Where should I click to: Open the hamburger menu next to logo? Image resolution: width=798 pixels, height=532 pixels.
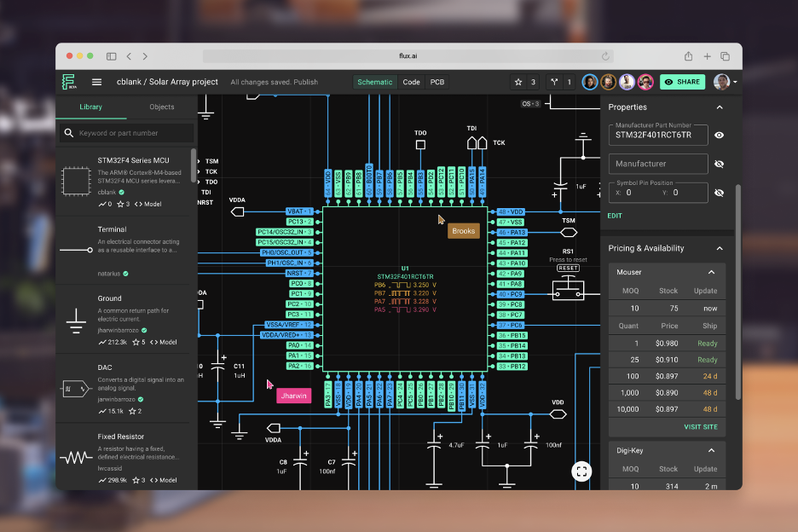(x=96, y=82)
